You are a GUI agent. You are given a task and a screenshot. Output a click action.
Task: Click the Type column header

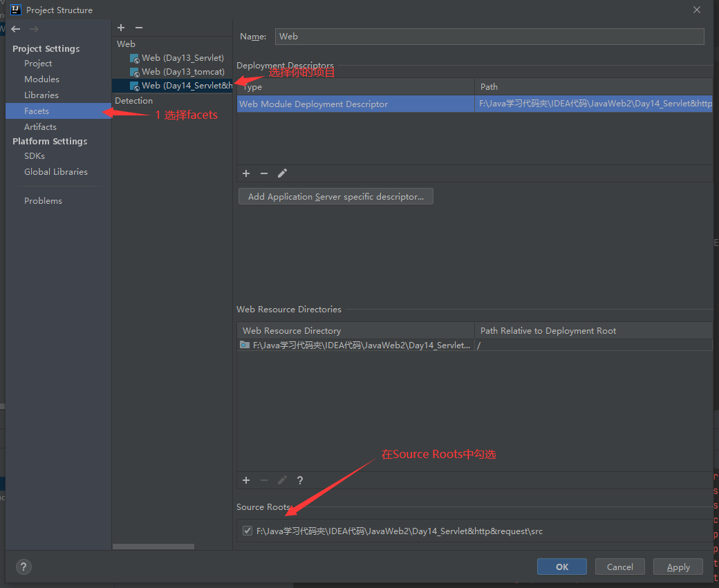pos(356,86)
